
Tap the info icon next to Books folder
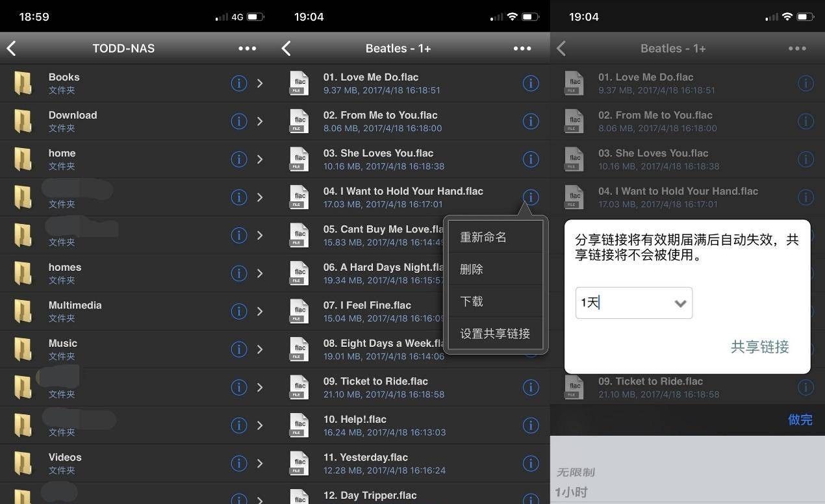point(239,83)
